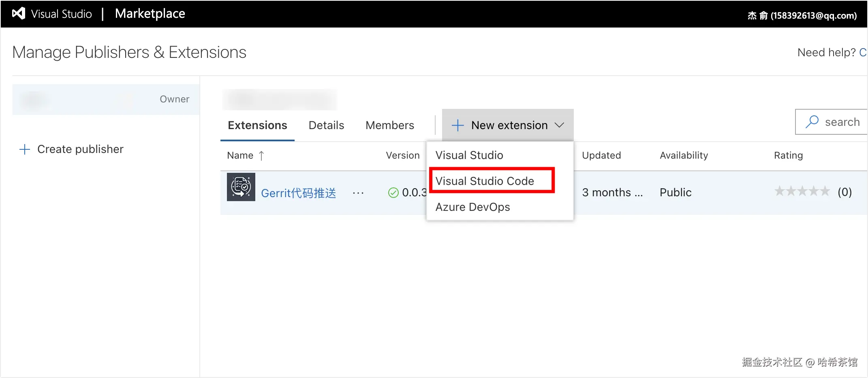The height and width of the screenshot is (378, 868).
Task: Click the Updated column header
Action: click(x=601, y=155)
